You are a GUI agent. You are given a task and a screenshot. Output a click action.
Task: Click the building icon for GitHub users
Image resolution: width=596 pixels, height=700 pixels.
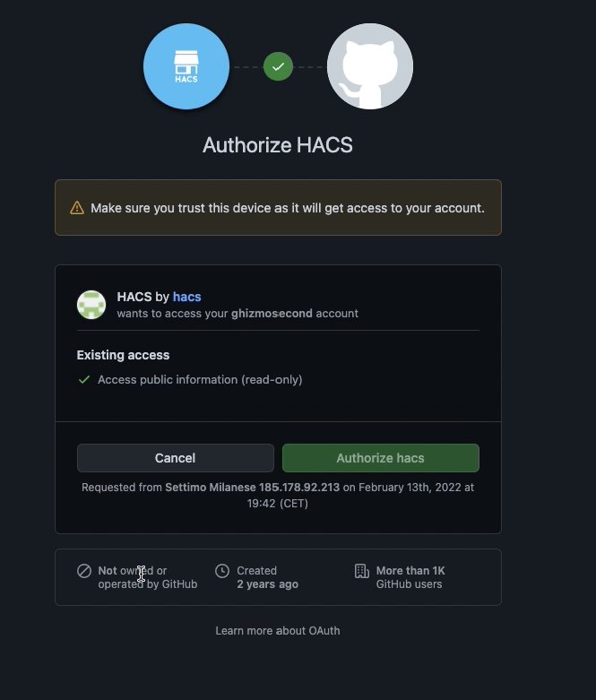[x=361, y=571]
